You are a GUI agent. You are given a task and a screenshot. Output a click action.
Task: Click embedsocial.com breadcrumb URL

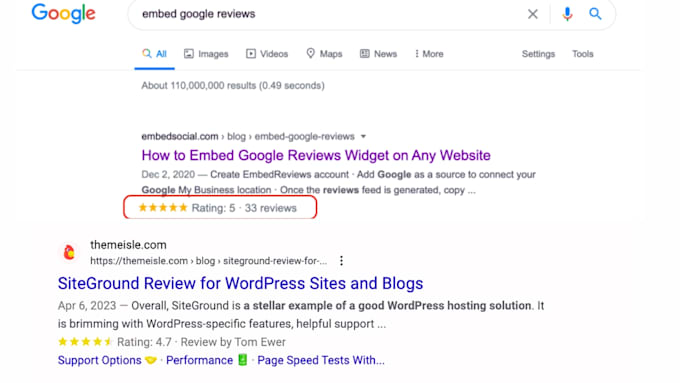(248, 137)
